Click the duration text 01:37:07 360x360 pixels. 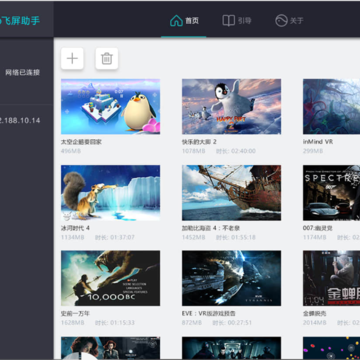coord(122,237)
